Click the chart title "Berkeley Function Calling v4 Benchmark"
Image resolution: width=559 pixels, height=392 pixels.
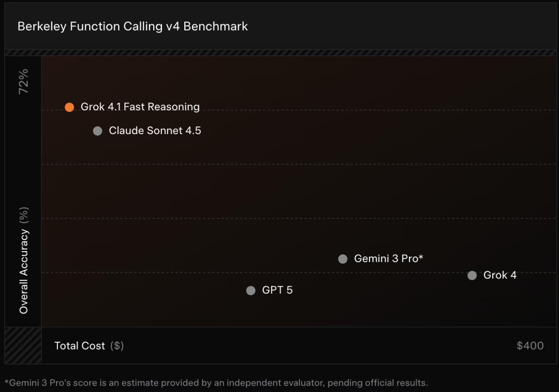click(x=133, y=26)
